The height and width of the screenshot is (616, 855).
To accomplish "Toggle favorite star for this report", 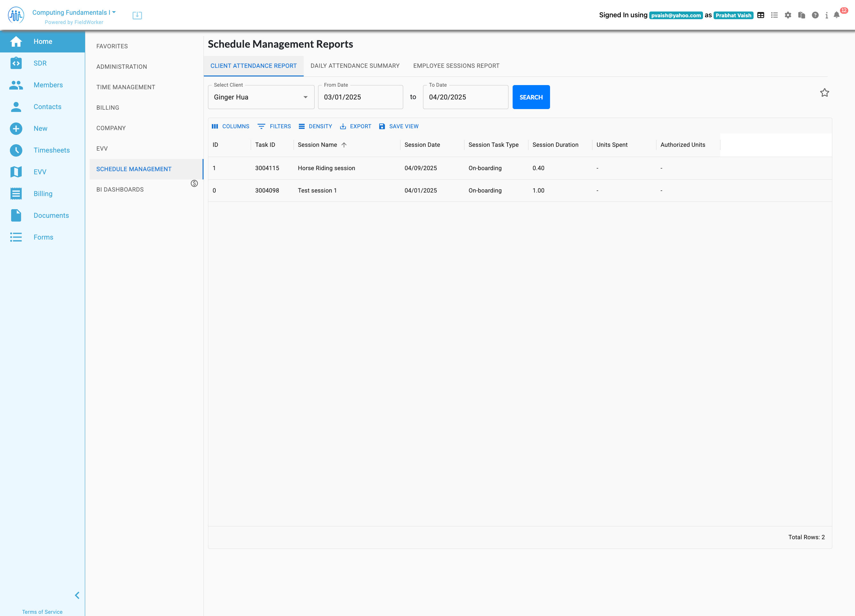I will 825,93.
